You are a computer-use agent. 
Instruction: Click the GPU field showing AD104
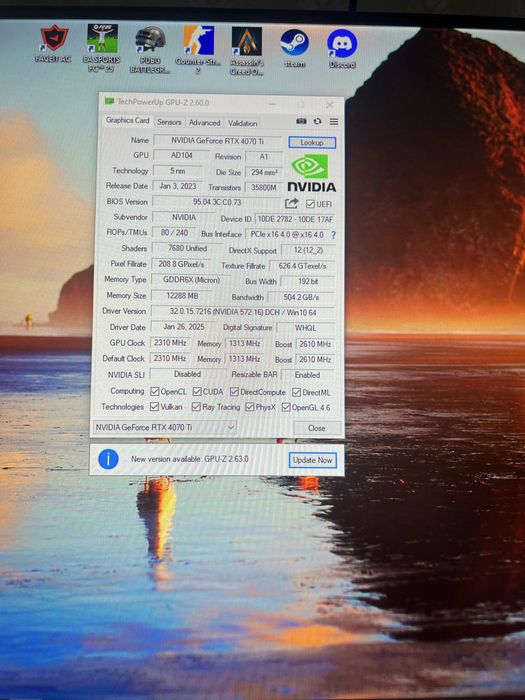pyautogui.click(x=182, y=155)
